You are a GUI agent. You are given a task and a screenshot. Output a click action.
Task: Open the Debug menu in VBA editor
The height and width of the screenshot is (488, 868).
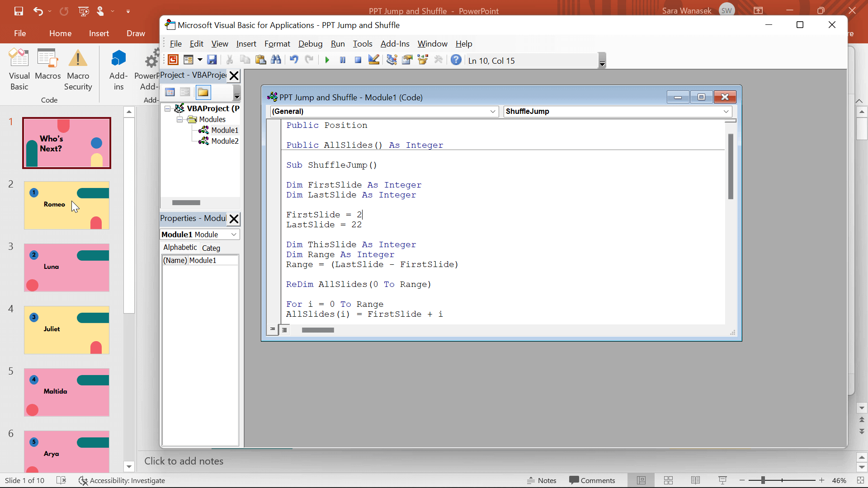click(310, 43)
